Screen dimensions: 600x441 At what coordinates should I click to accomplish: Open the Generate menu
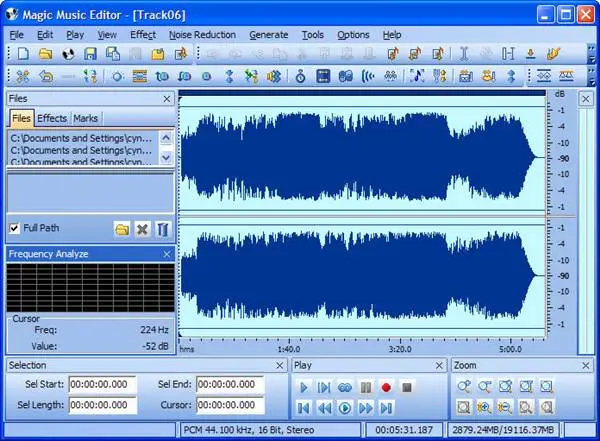[269, 35]
